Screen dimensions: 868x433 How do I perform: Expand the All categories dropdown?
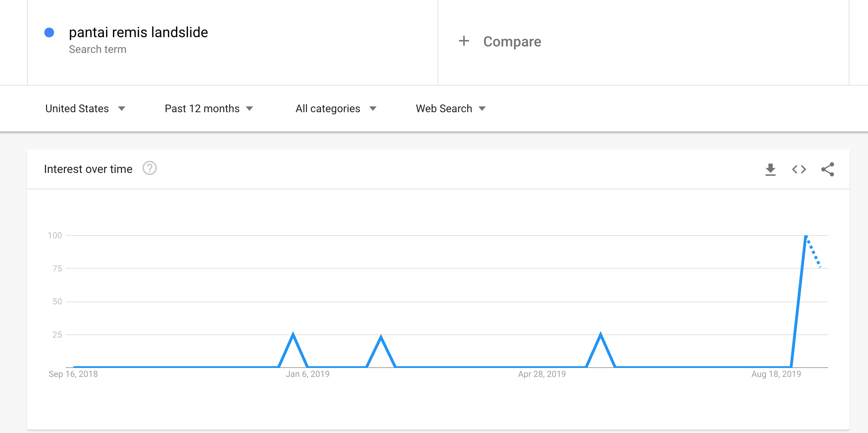[x=336, y=109]
